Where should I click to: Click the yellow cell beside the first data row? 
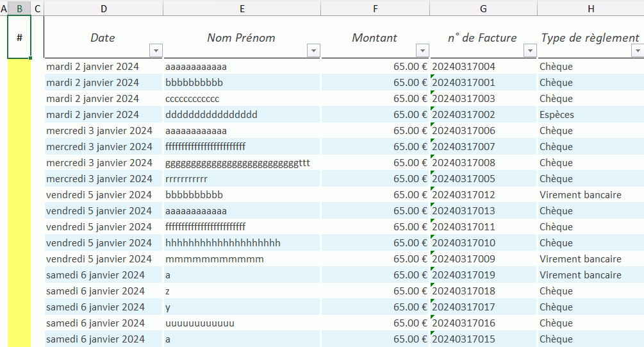pyautogui.click(x=19, y=67)
